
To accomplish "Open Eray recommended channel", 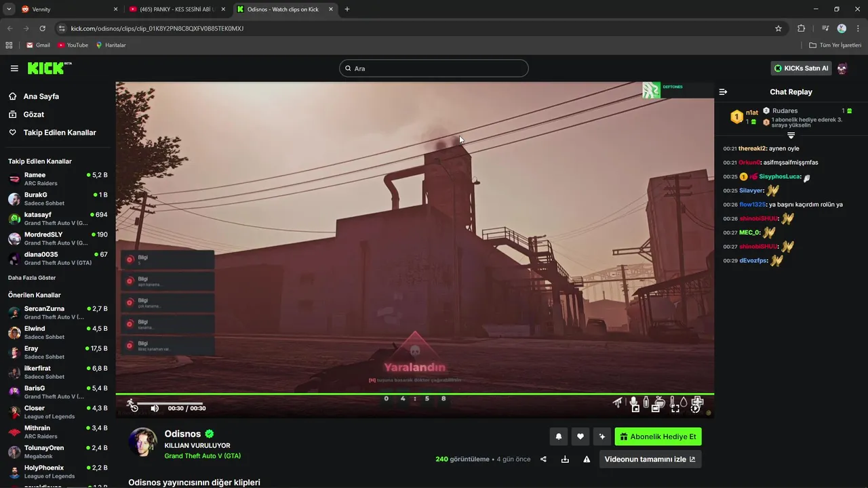I will (x=58, y=352).
